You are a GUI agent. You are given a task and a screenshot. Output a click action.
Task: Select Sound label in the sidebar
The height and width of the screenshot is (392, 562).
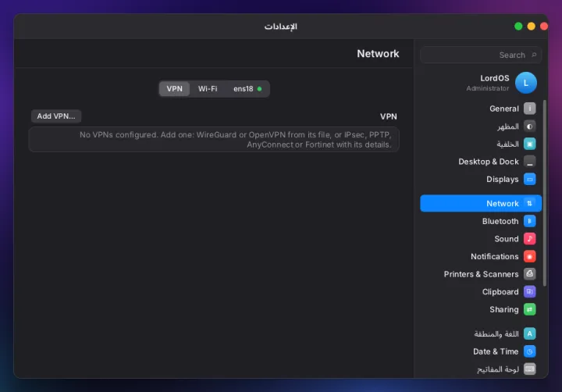(507, 238)
